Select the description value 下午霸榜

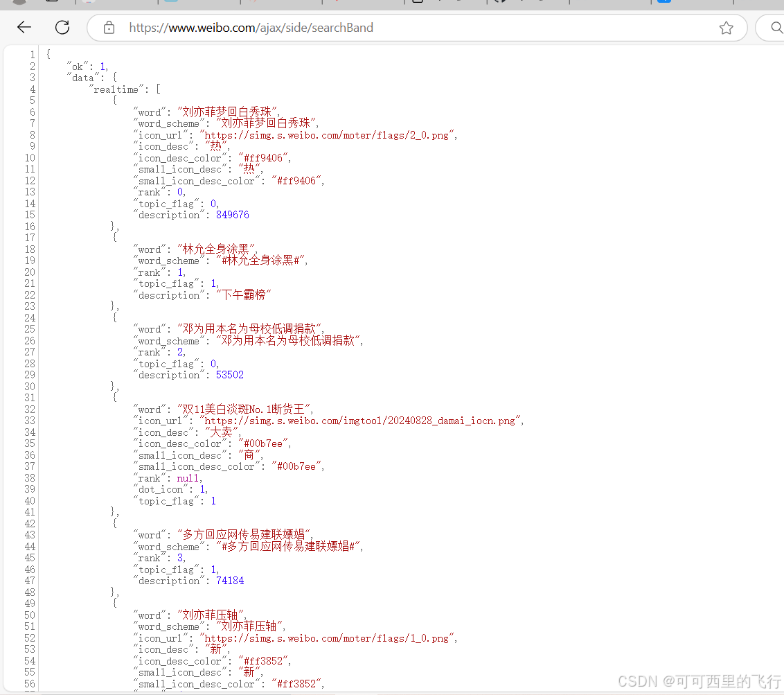pos(244,294)
